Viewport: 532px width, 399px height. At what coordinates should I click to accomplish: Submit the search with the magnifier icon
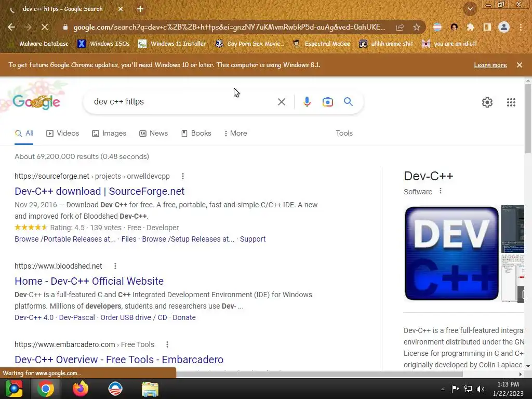pyautogui.click(x=348, y=101)
